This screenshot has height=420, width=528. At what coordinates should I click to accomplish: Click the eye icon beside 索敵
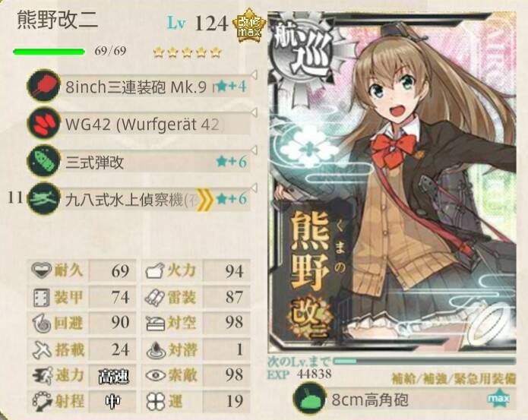(156, 375)
